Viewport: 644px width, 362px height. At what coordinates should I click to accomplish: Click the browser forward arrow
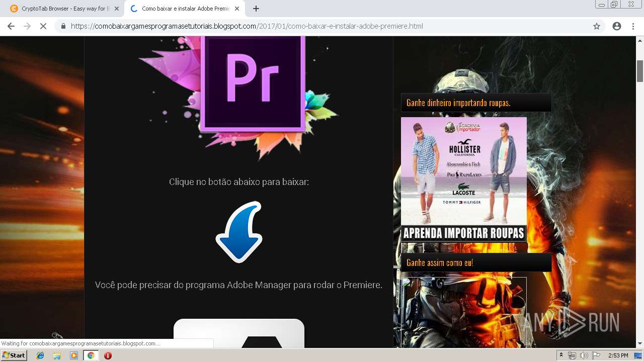[27, 26]
